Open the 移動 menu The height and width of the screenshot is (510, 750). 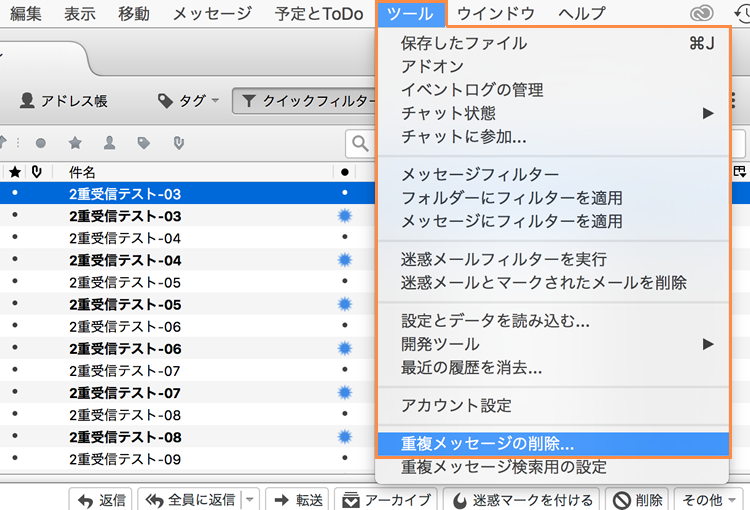(134, 13)
